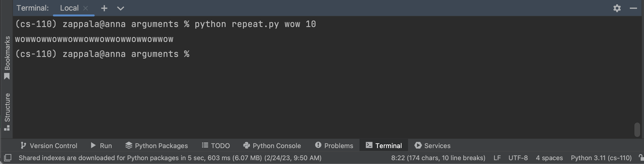The image size is (644, 164).
Task: Click the Python 3.11 interpreter status item
Action: pos(601,158)
